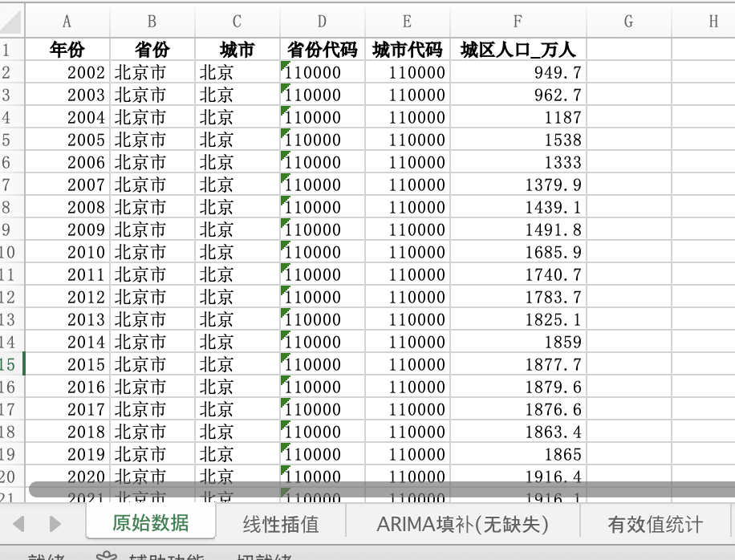Click population value 1783.7
Image resolution: width=735 pixels, height=560 pixels.
pyautogui.click(x=518, y=297)
